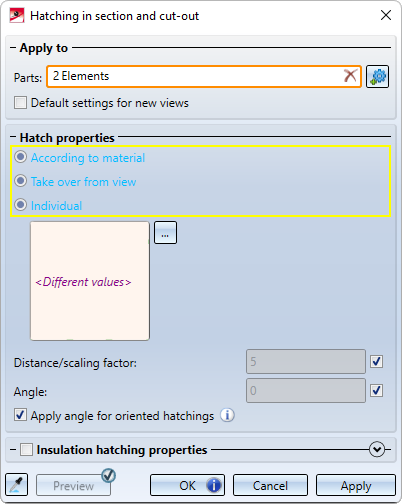Enable Insulation hatching properties checkbox

pyautogui.click(x=26, y=449)
